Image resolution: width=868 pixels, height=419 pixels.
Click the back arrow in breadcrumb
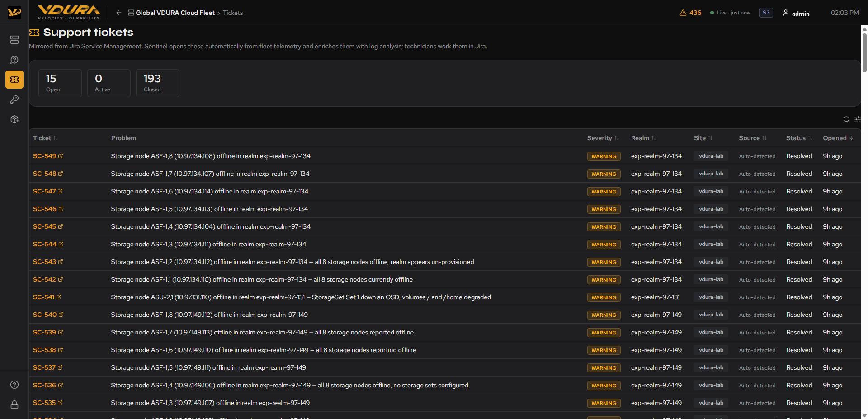[x=118, y=13]
